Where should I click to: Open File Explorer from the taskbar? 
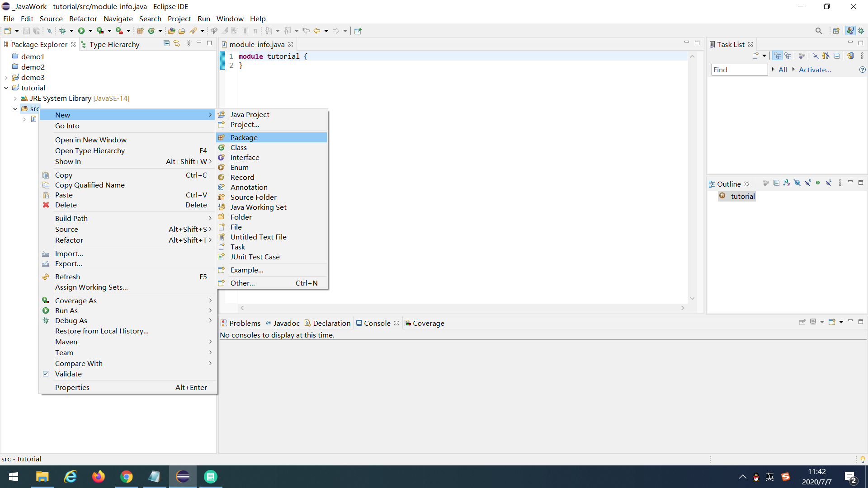pos(42,477)
